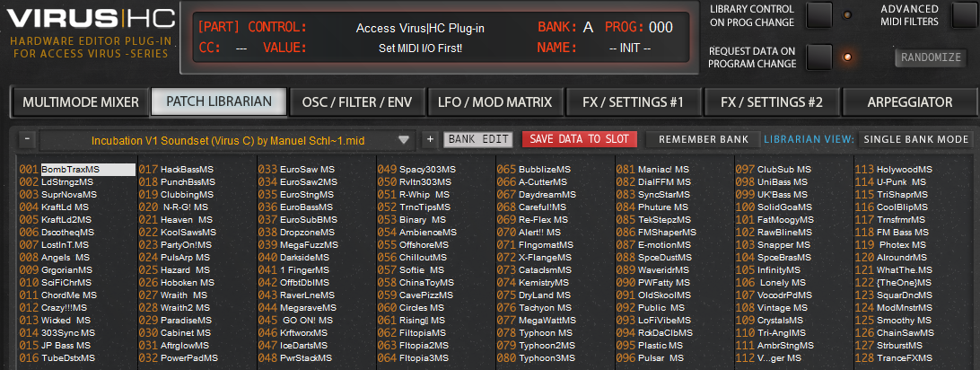The width and height of the screenshot is (980, 370).
Task: Click the PROG value 000 in display
Action: 661,28
